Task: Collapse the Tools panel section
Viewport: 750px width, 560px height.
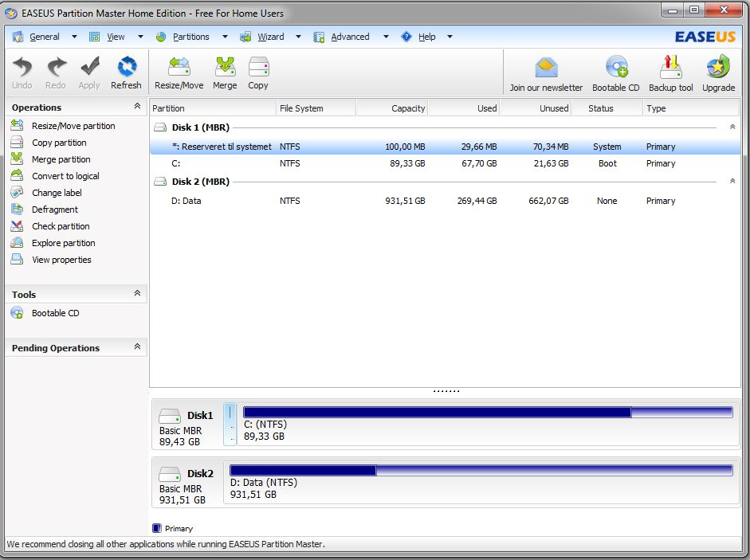Action: click(137, 294)
